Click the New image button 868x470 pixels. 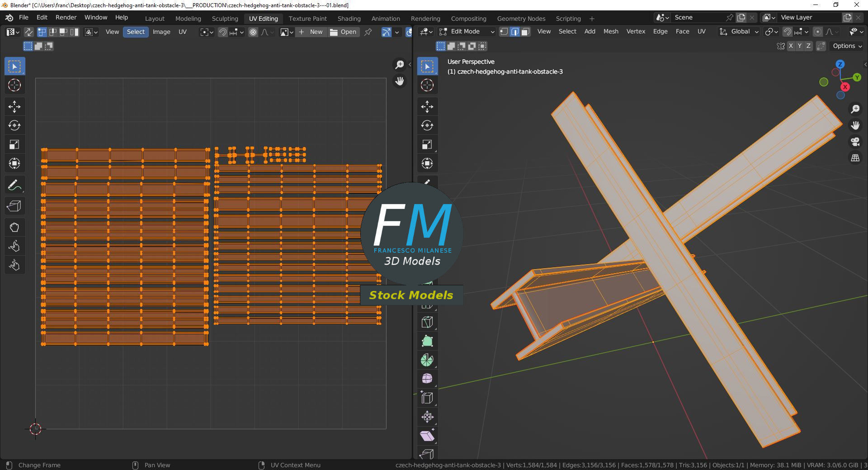[x=311, y=32]
